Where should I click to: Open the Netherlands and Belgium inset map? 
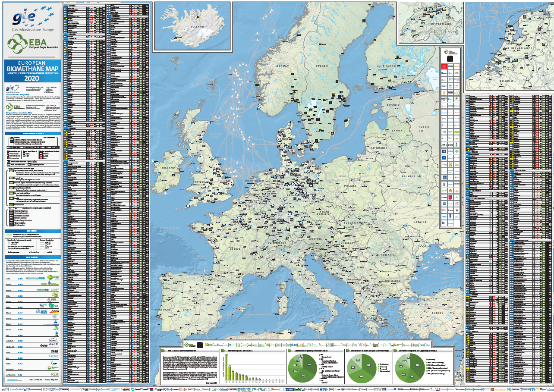point(509,47)
